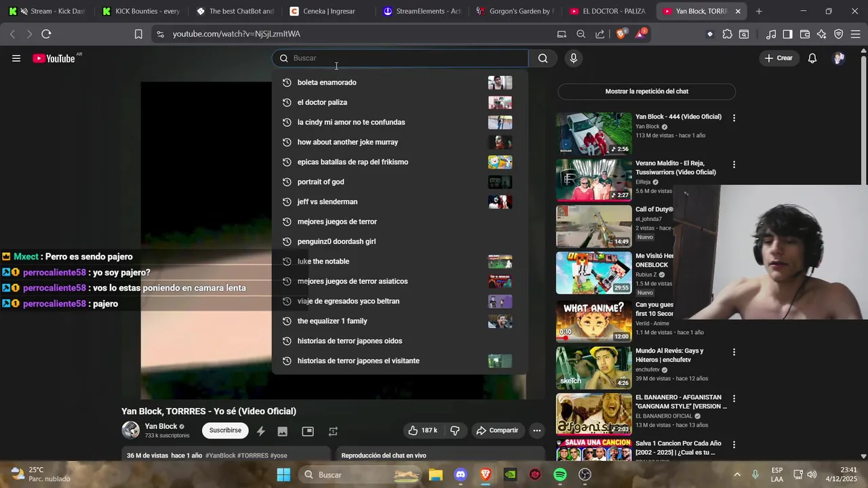
Task: Toggle picture-in-picture icon below video
Action: click(x=308, y=431)
